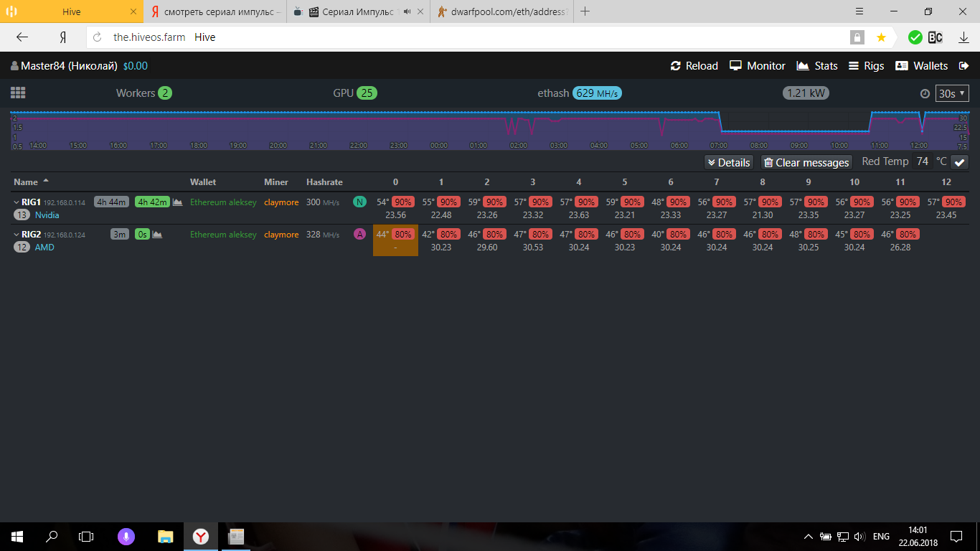Click the browser downloads arrow icon
Viewport: 980px width, 551px height.
click(x=963, y=37)
